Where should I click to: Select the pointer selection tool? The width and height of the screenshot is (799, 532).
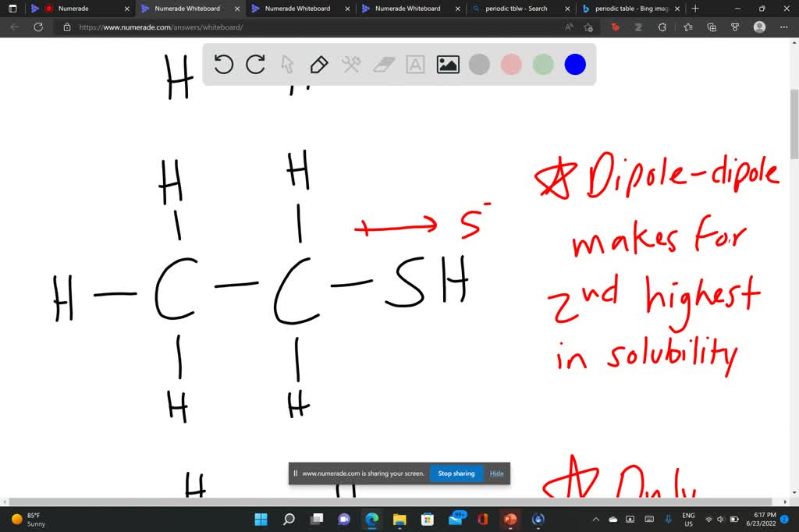click(x=288, y=65)
